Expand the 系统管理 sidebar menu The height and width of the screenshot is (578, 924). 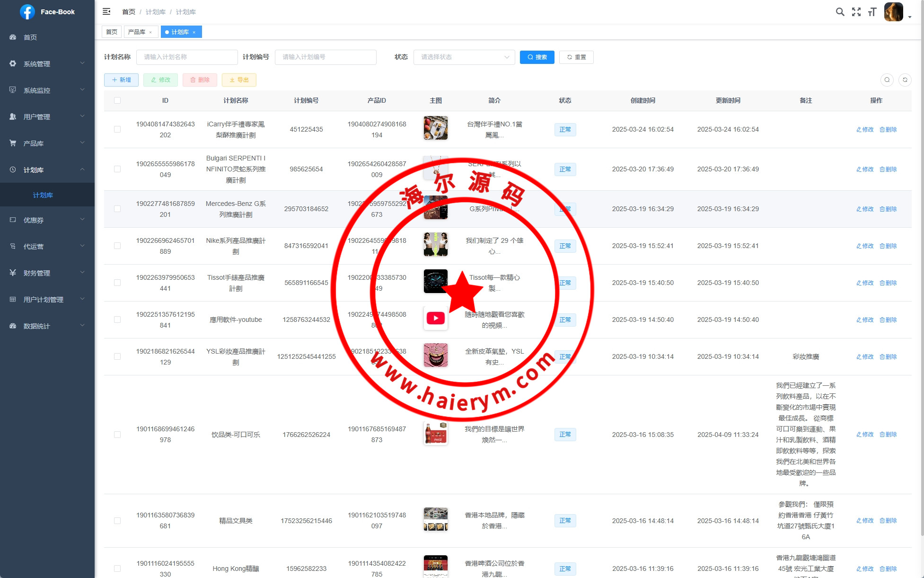[x=47, y=63]
